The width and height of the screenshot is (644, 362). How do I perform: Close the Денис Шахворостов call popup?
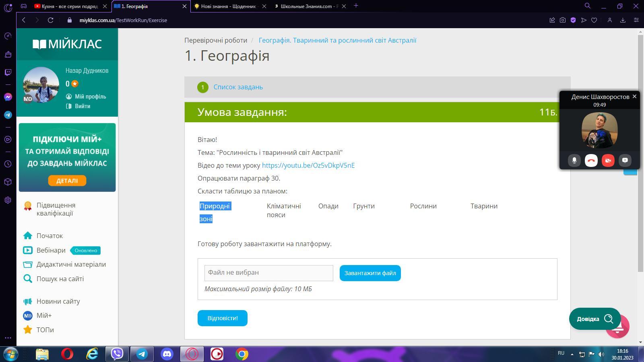tap(634, 97)
